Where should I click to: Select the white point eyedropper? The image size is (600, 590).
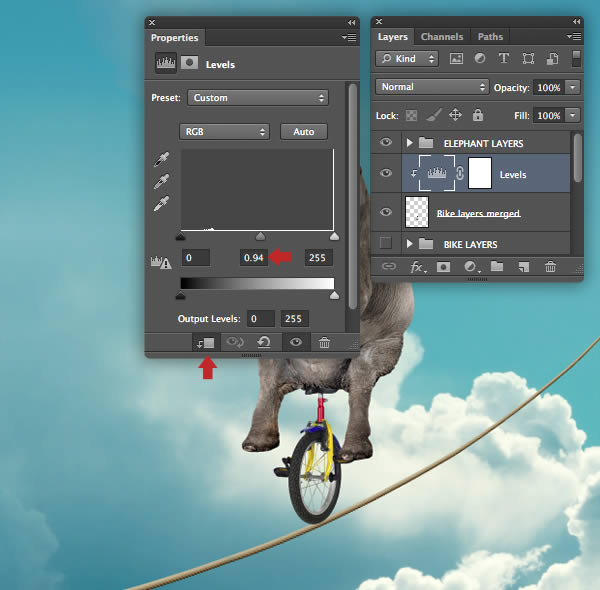pos(161,204)
